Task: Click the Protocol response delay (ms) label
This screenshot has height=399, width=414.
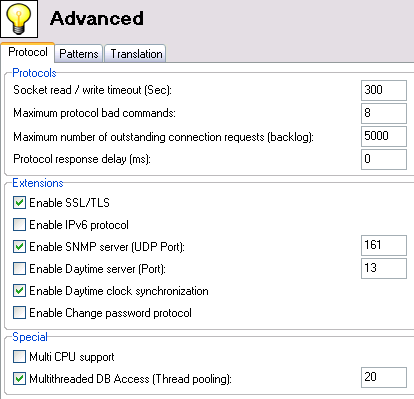Action: click(82, 159)
